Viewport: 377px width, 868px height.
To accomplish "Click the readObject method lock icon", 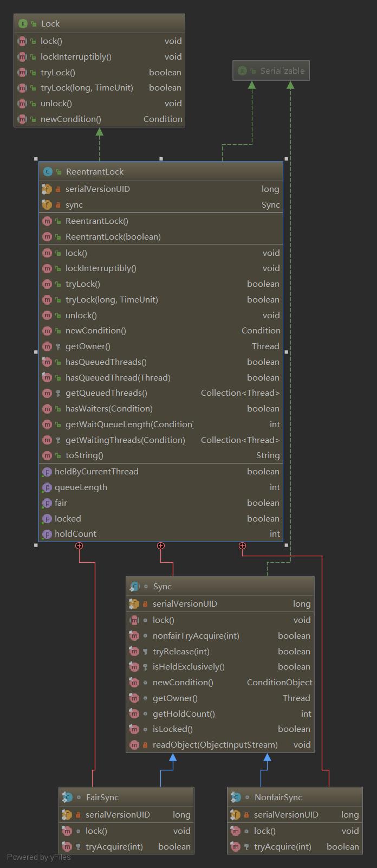I will [x=145, y=745].
